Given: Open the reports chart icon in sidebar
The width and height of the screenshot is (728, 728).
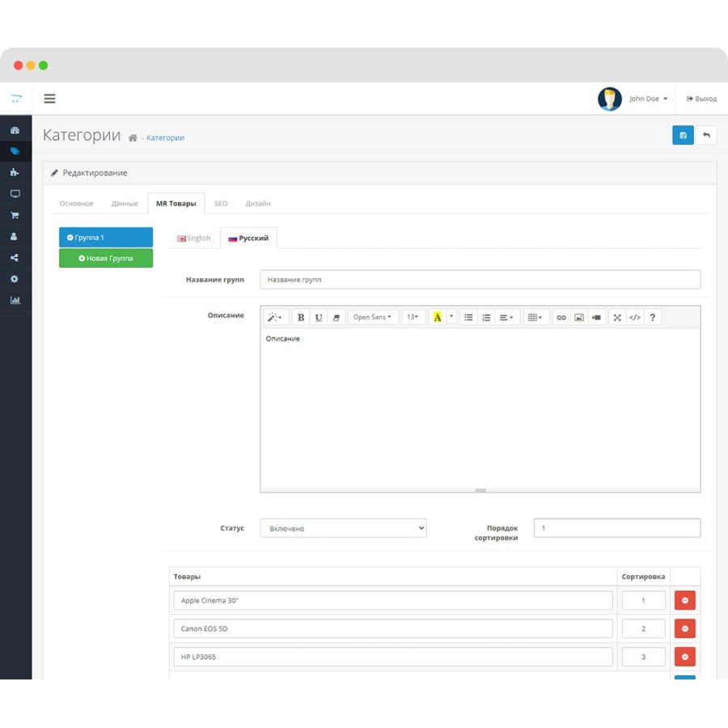Looking at the screenshot, I should click(x=15, y=300).
